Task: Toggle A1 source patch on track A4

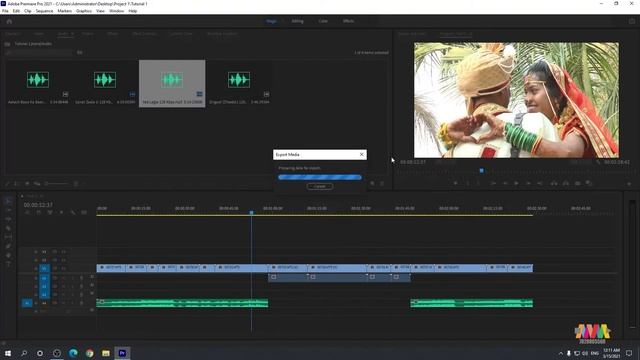Action: click(27, 303)
